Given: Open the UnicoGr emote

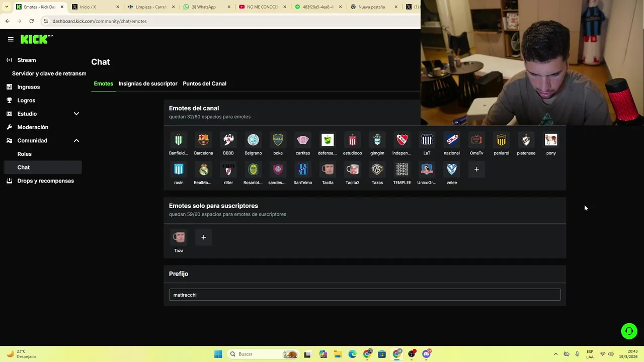Looking at the screenshot, I should point(427,169).
